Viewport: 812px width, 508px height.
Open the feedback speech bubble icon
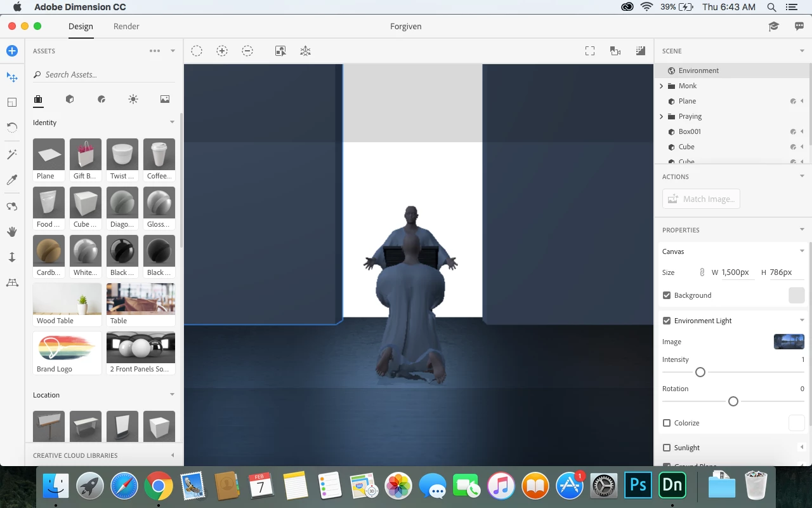click(x=799, y=26)
